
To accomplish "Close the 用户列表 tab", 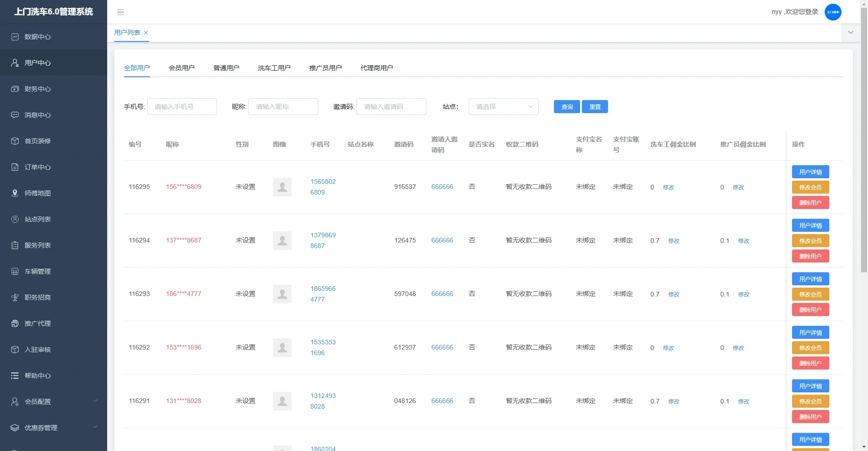I will point(146,33).
